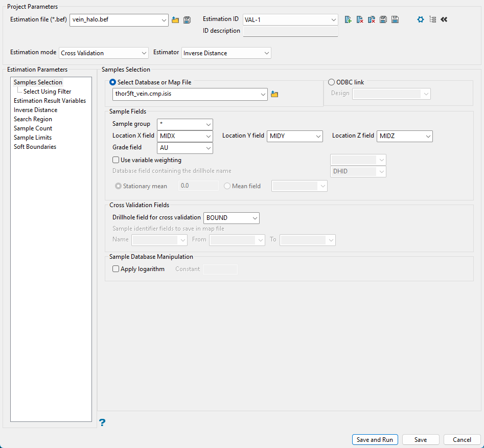Image resolution: width=484 pixels, height=448 pixels.
Task: Open the Grade field dropdown showing AU
Action: pos(185,148)
